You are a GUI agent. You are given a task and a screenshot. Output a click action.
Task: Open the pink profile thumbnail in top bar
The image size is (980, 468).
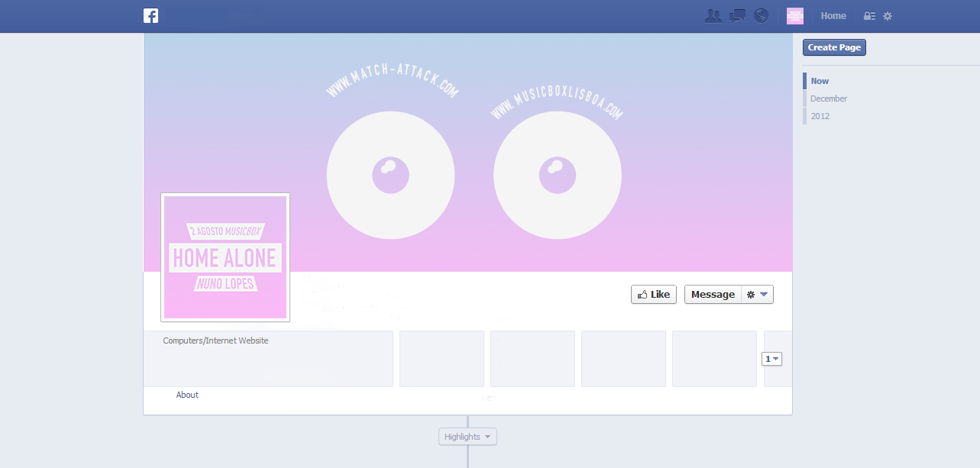[795, 16]
